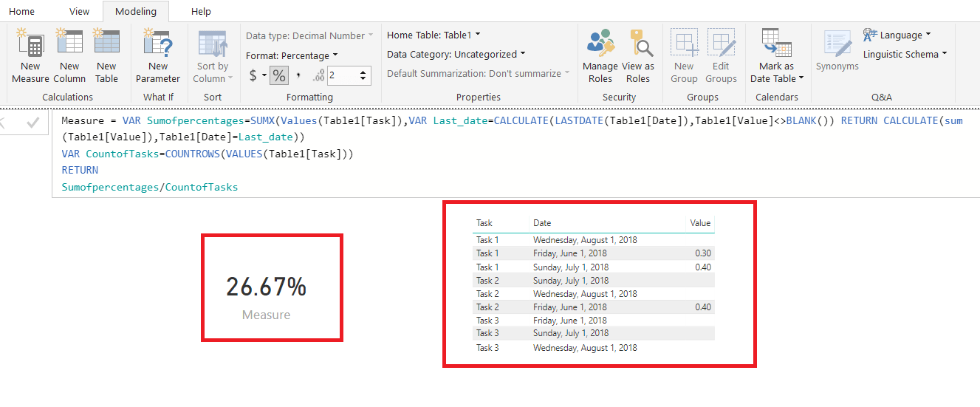The image size is (980, 407).
Task: Select the 26.67% Measure card
Action: point(272,287)
